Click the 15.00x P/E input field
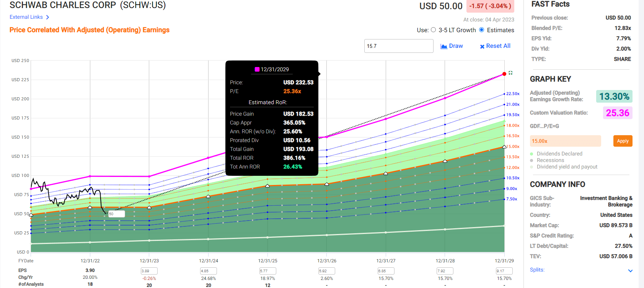Image resolution: width=644 pixels, height=288 pixels. tap(565, 141)
